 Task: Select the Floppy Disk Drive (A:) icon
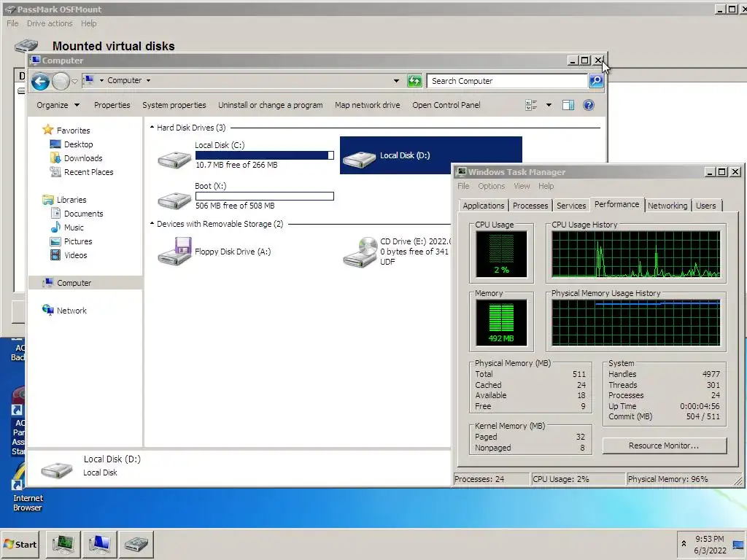tap(174, 251)
